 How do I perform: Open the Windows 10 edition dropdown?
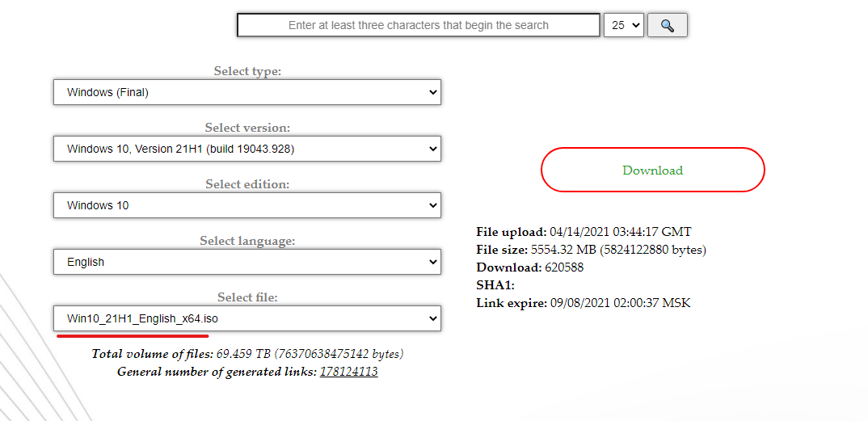tap(247, 205)
